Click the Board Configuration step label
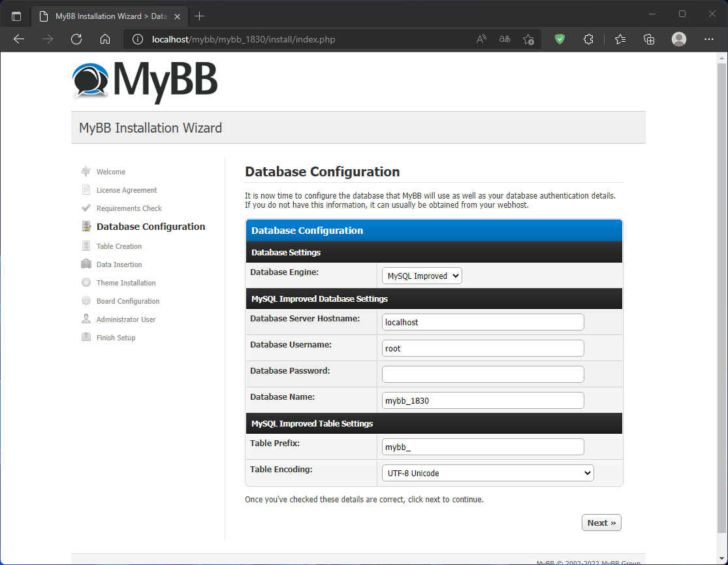The width and height of the screenshot is (728, 565). pos(128,301)
